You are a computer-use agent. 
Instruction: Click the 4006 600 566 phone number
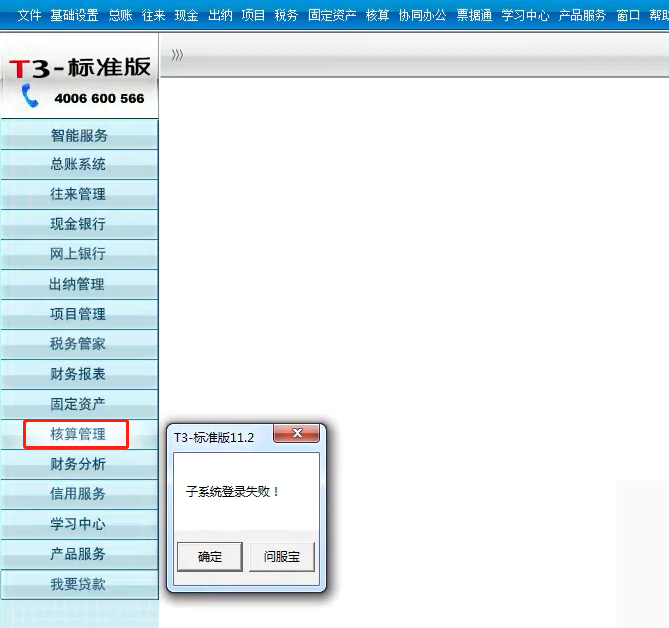tap(99, 99)
